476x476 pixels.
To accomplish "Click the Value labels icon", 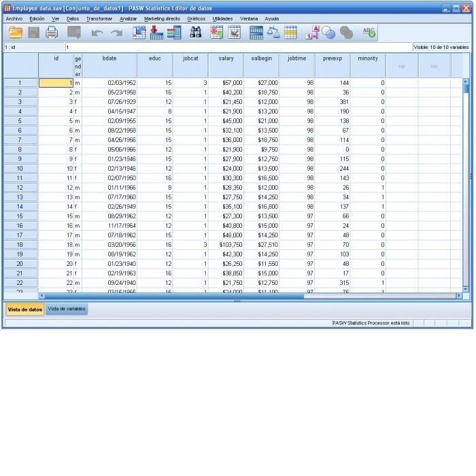I will [x=313, y=32].
